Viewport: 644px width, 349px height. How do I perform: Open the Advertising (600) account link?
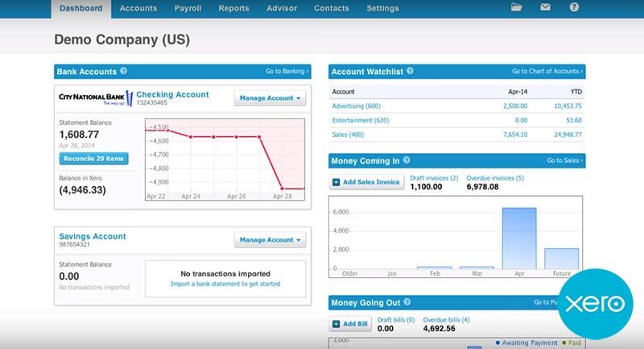coord(355,106)
